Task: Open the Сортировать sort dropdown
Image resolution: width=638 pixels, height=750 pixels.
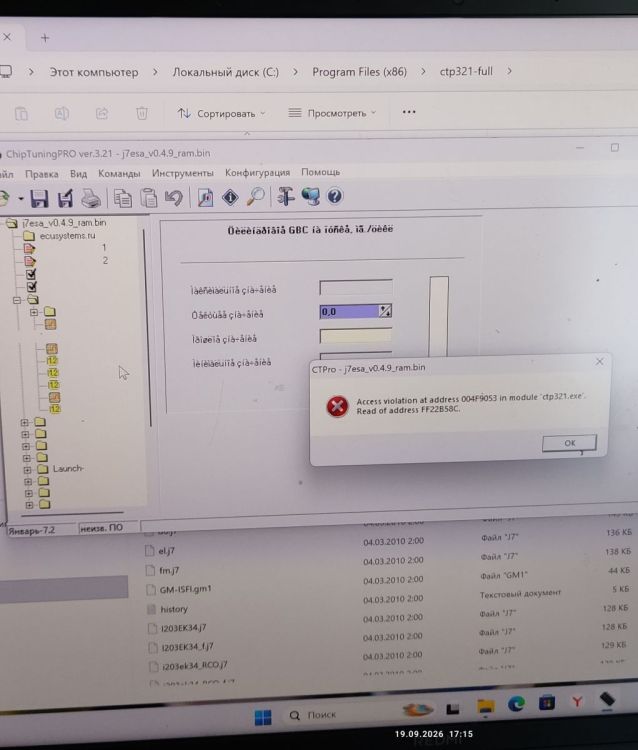Action: (221, 114)
